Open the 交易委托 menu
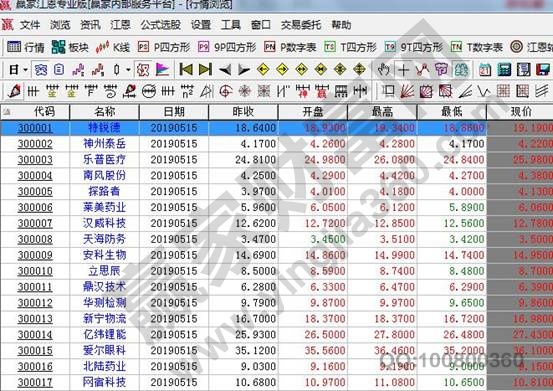553x391 pixels. [301, 25]
